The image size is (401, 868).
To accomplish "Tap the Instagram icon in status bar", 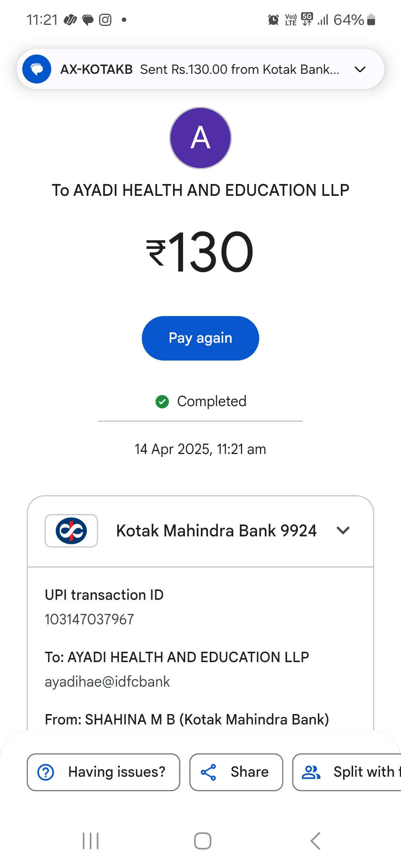I will pyautogui.click(x=105, y=20).
